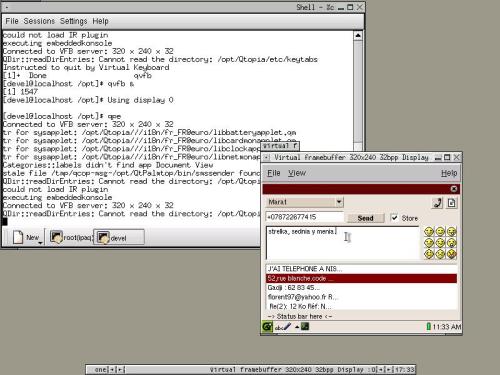
Task: Click the "one" desktop label in the bottom bar
Action: 100,369
